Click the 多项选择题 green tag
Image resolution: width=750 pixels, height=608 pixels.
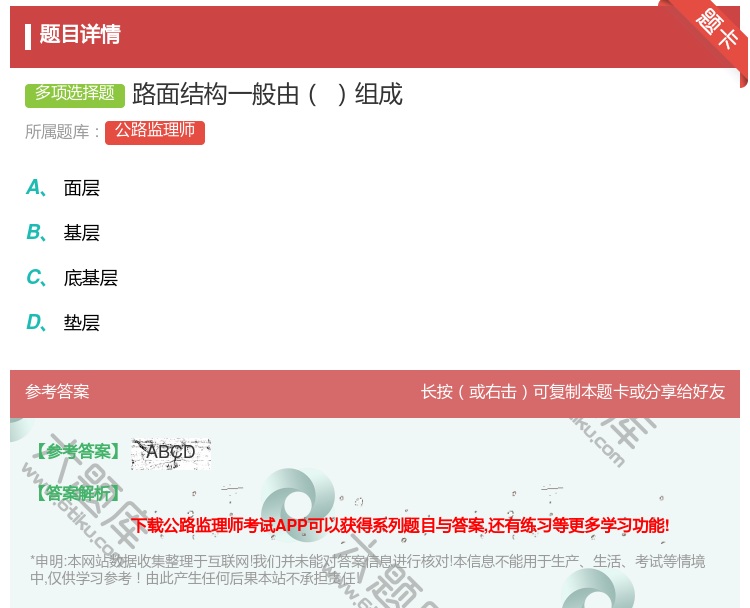coord(75,95)
